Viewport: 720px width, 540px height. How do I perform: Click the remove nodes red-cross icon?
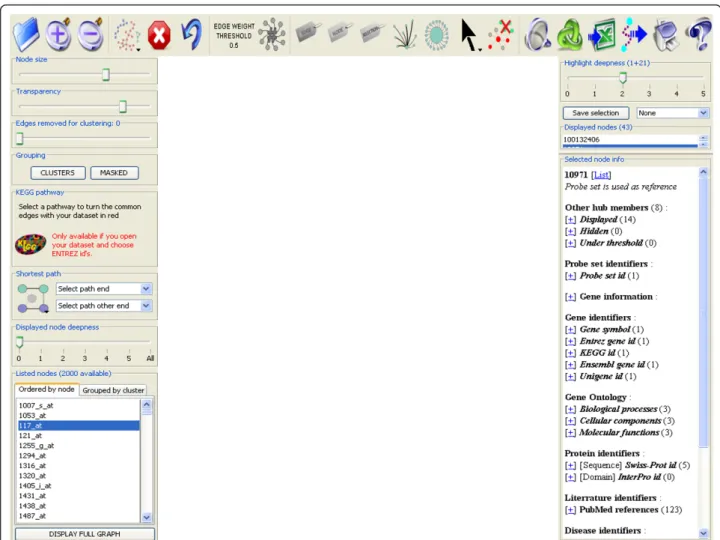[x=501, y=34]
